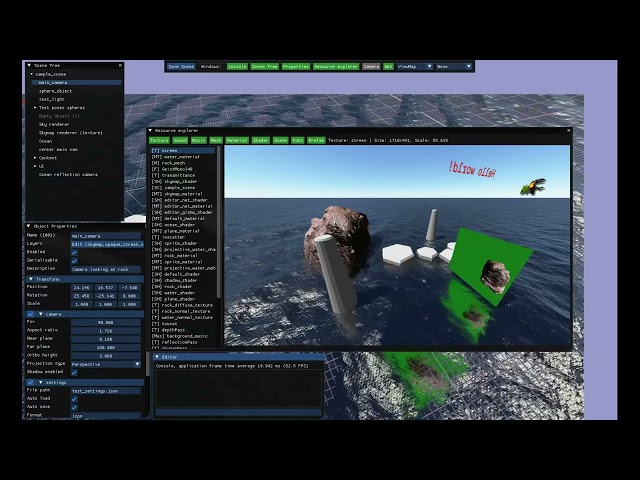Select sphere_object in the scene tree
This screenshot has height=480, width=640.
pos(55,91)
